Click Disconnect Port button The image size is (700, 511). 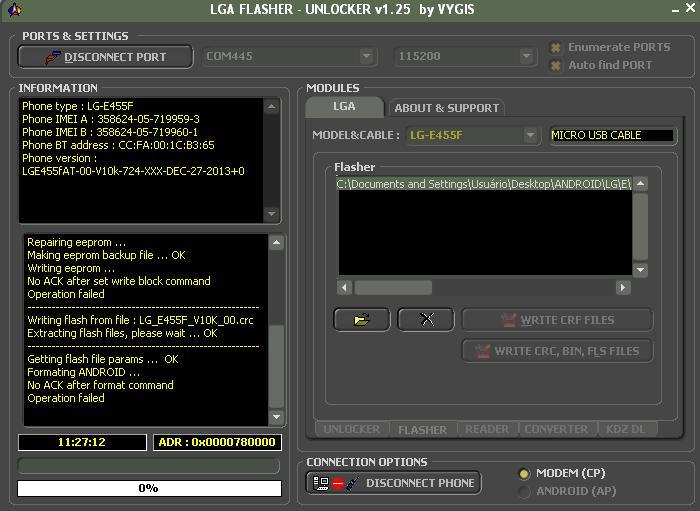105,57
